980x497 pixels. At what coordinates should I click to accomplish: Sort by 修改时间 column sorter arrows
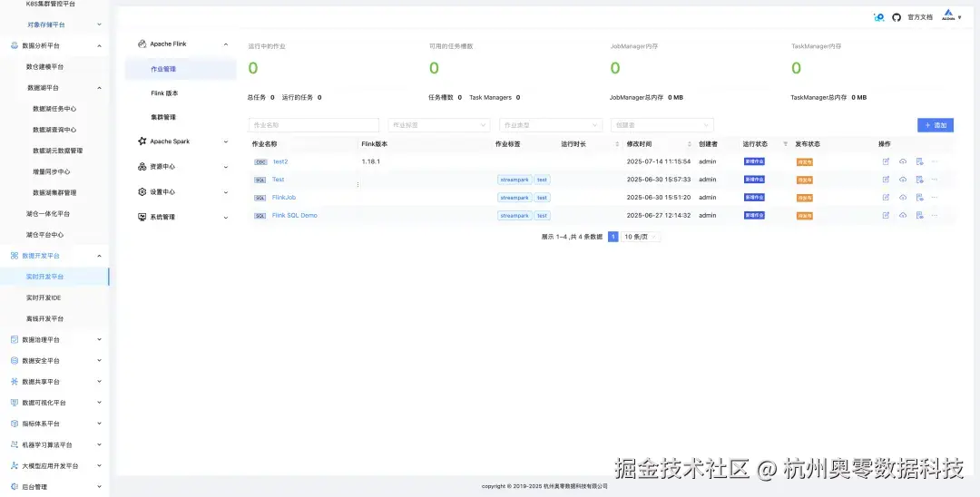[x=690, y=144]
